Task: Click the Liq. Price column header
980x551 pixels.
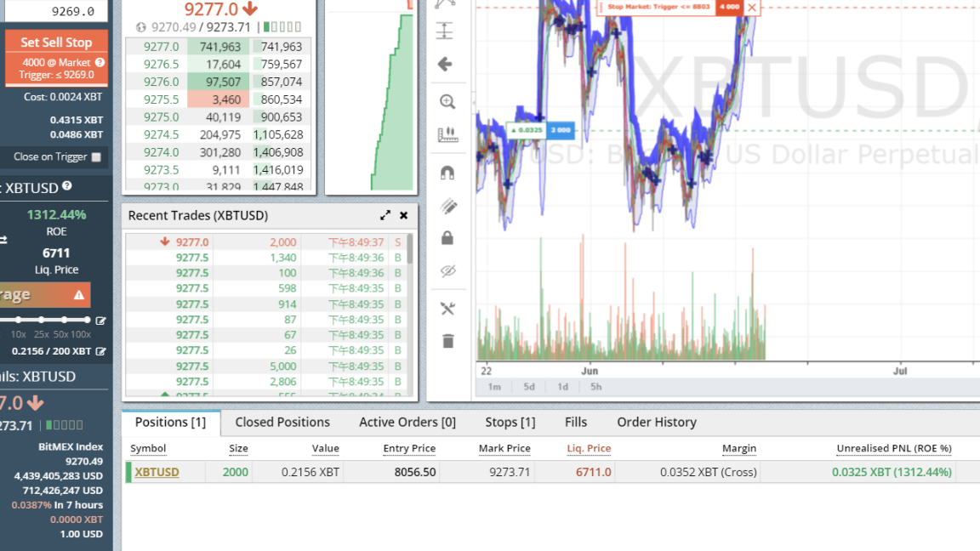Action: [x=589, y=449]
